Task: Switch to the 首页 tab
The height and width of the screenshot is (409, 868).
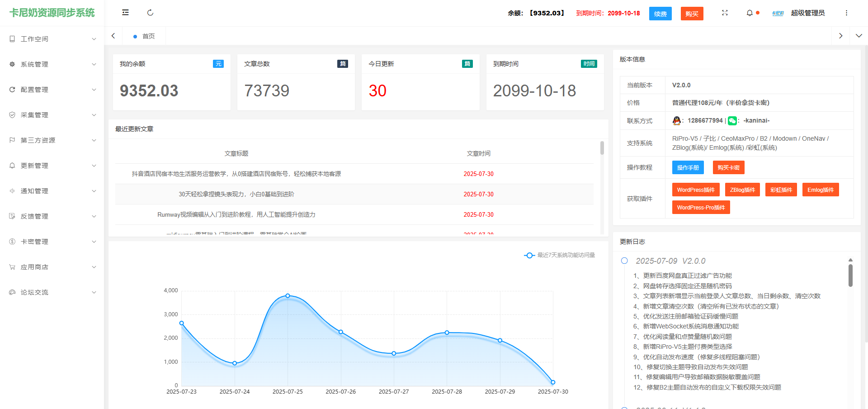Action: (144, 36)
